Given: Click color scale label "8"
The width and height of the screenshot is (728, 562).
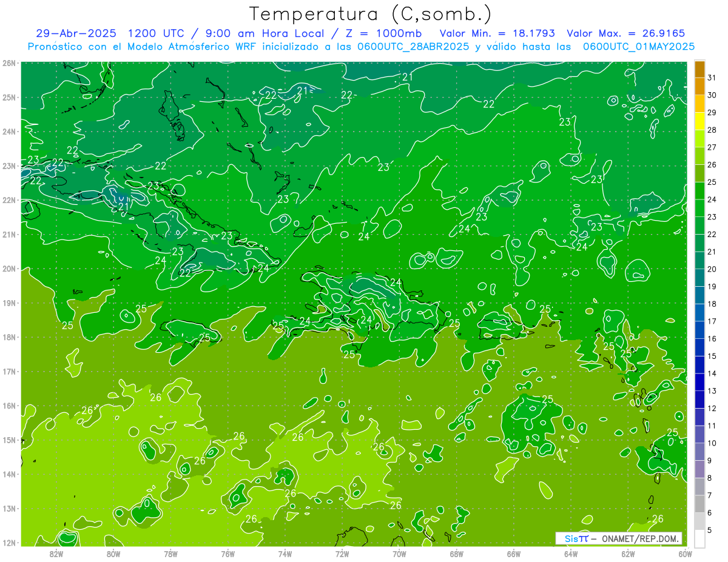Looking at the screenshot, I should (x=710, y=478).
